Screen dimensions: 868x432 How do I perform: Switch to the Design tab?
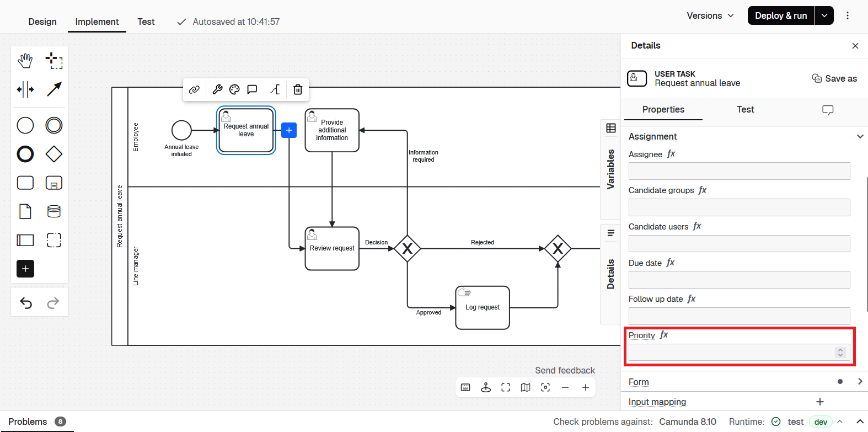pyautogui.click(x=42, y=22)
